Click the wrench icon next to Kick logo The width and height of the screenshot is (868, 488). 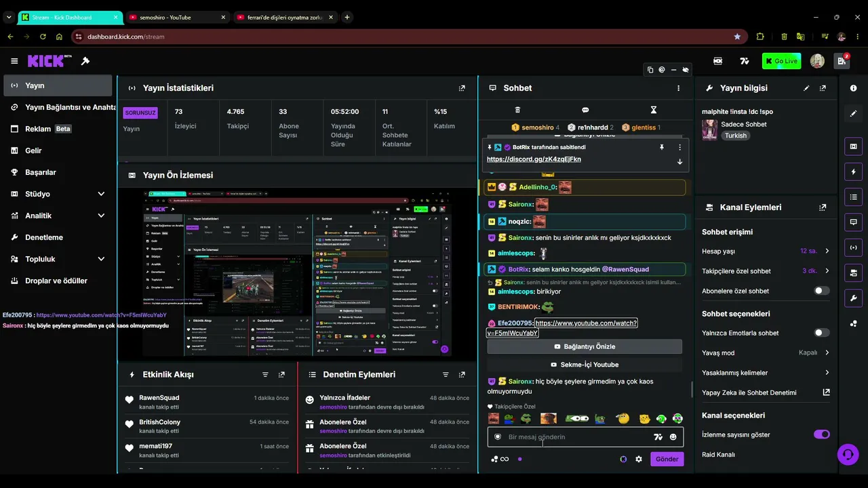tap(85, 61)
